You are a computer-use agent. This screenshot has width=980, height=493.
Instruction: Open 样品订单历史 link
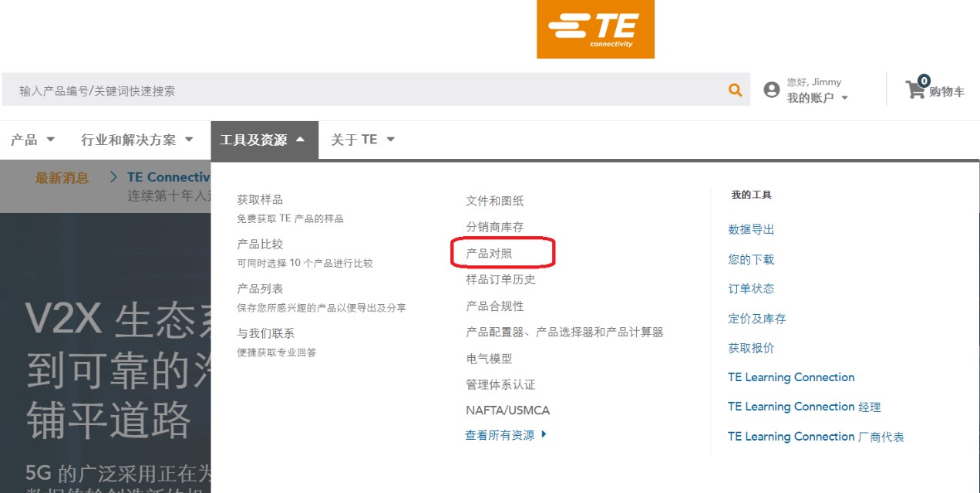click(x=500, y=279)
